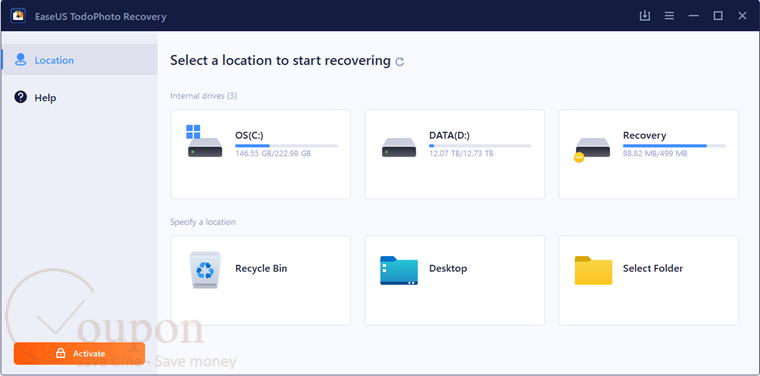This screenshot has height=376, width=760.
Task: Click the Recovery usage progress bar
Action: (674, 145)
